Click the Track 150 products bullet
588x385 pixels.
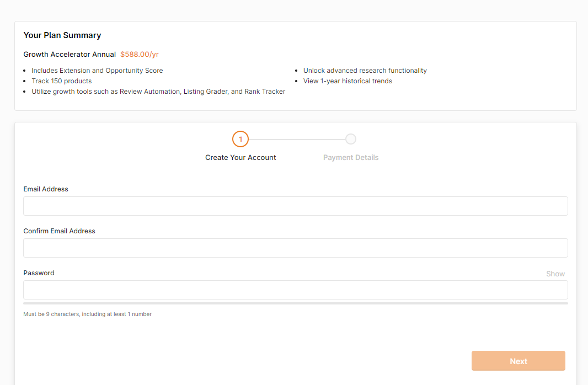tap(61, 81)
